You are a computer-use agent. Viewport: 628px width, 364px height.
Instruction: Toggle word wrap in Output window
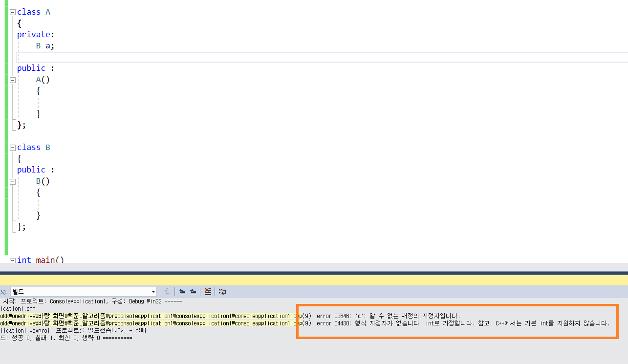(x=222, y=292)
